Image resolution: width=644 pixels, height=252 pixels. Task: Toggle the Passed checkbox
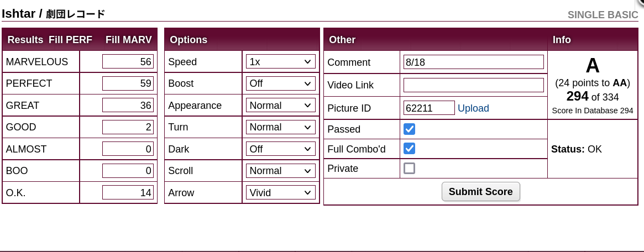409,129
